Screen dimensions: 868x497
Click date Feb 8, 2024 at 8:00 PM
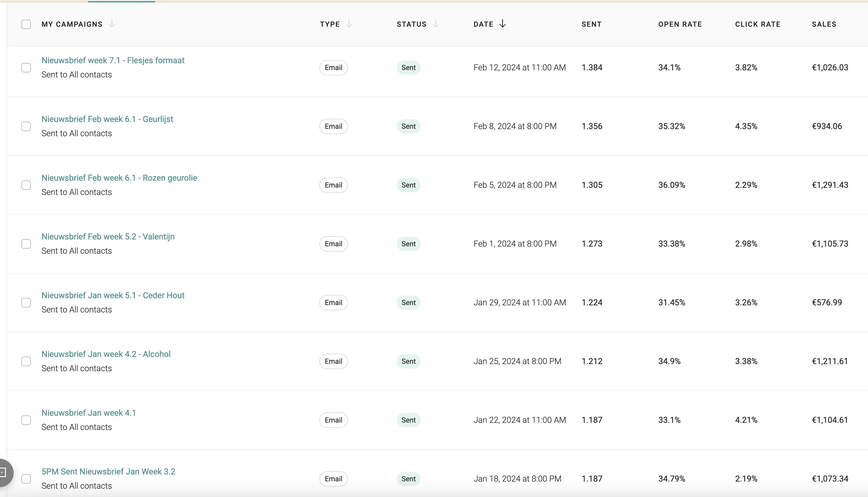pyautogui.click(x=515, y=126)
